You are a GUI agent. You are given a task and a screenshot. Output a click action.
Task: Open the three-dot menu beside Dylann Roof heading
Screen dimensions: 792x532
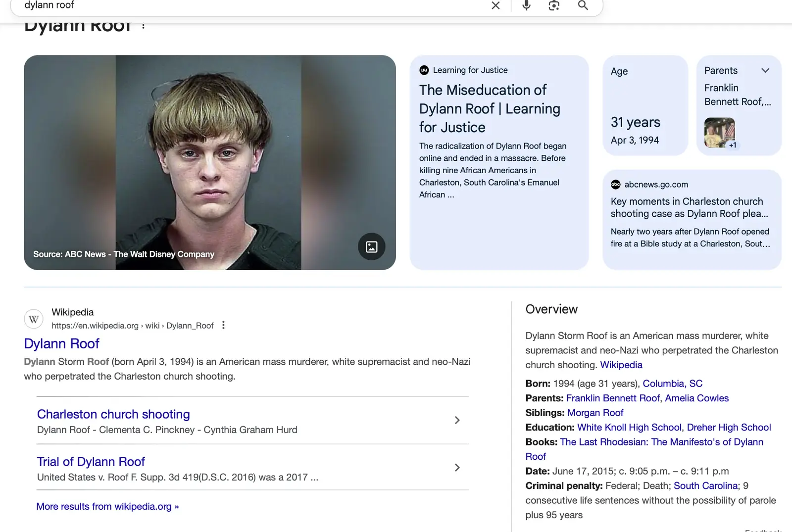pyautogui.click(x=143, y=25)
